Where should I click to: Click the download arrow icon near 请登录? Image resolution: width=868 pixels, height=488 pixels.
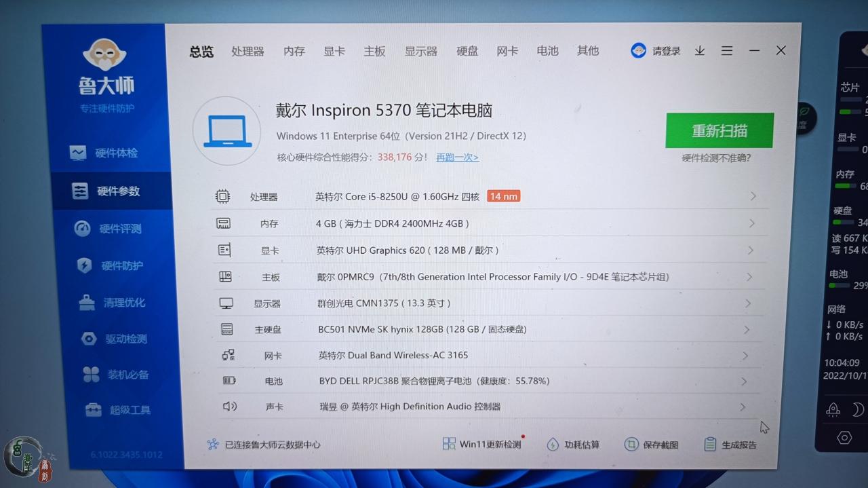699,50
